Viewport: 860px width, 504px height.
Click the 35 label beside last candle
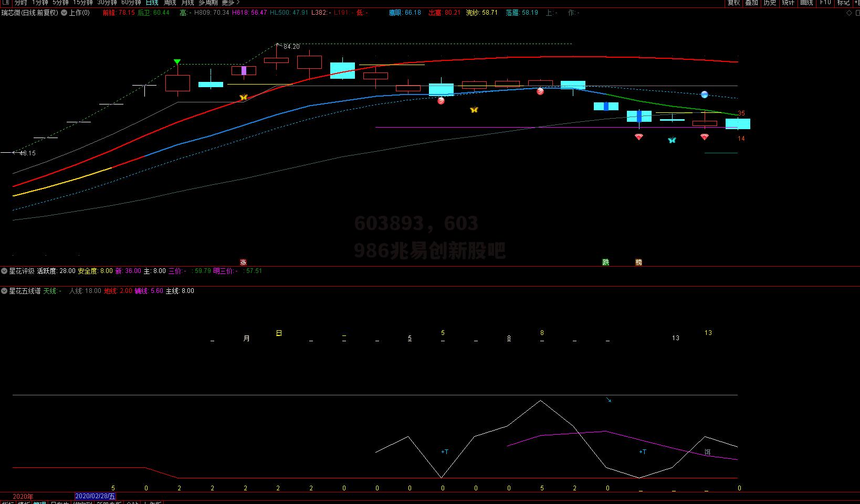[x=741, y=113]
